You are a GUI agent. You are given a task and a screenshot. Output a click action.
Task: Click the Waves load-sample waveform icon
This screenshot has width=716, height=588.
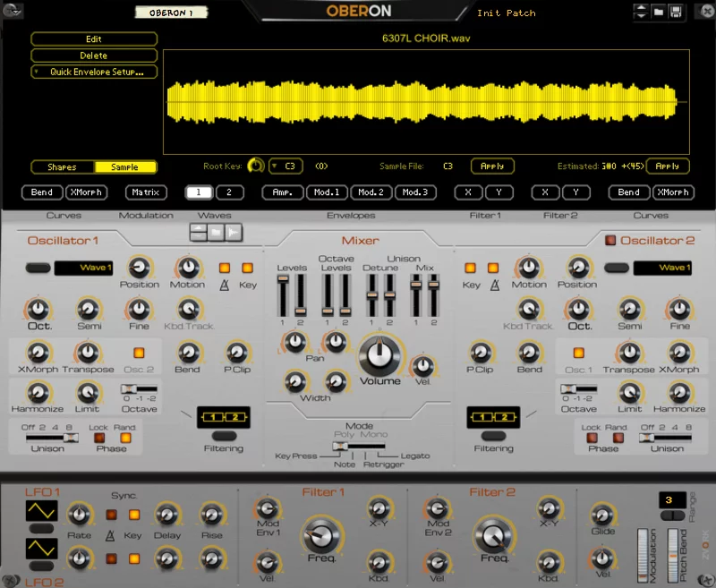coord(234,233)
